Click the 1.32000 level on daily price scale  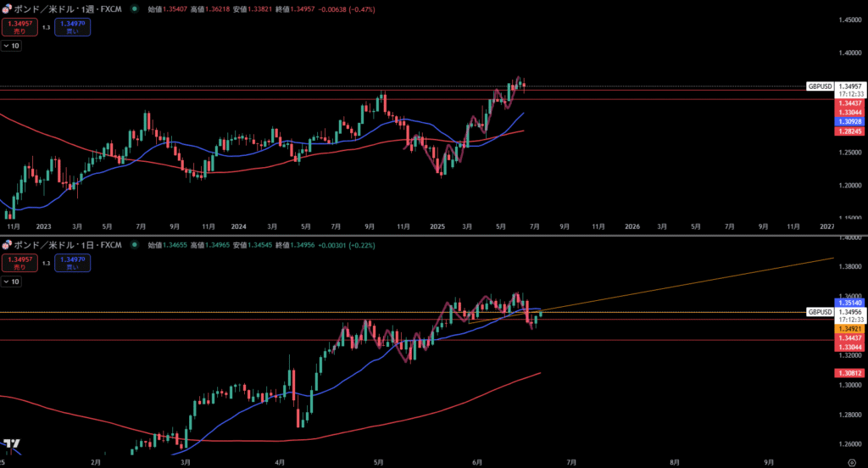click(x=849, y=355)
